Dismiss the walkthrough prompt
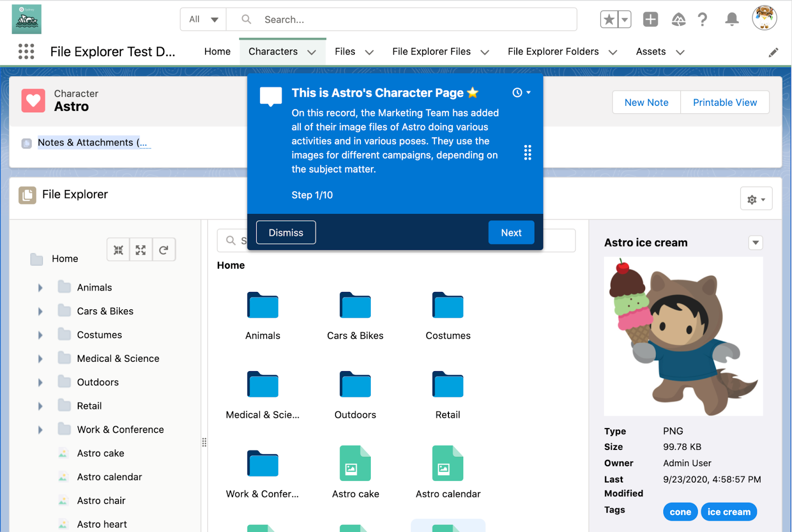Image resolution: width=792 pixels, height=532 pixels. pos(286,233)
